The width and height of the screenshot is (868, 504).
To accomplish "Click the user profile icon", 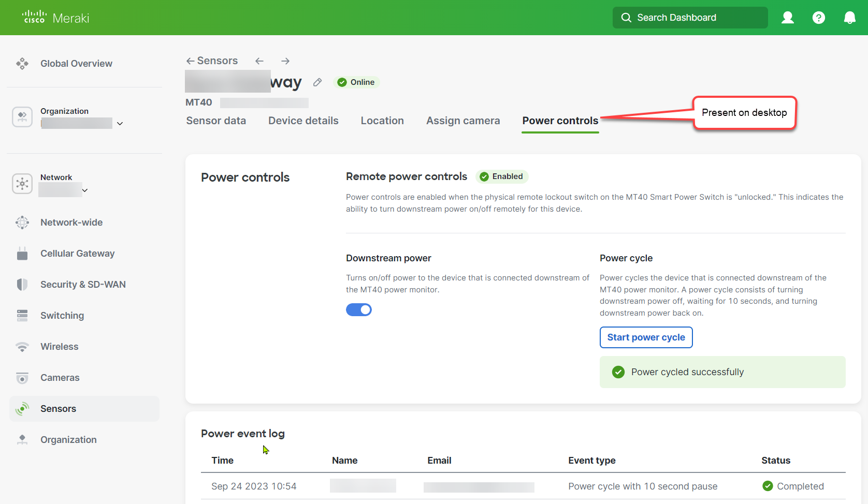I will (787, 17).
